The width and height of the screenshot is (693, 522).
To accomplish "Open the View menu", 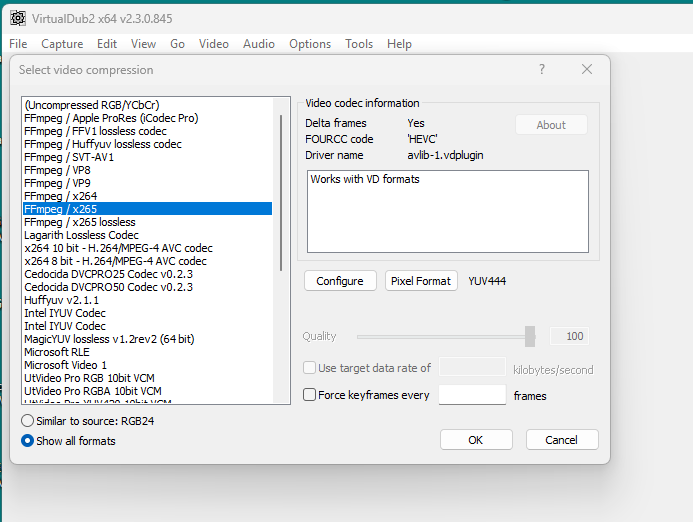I will pos(143,44).
